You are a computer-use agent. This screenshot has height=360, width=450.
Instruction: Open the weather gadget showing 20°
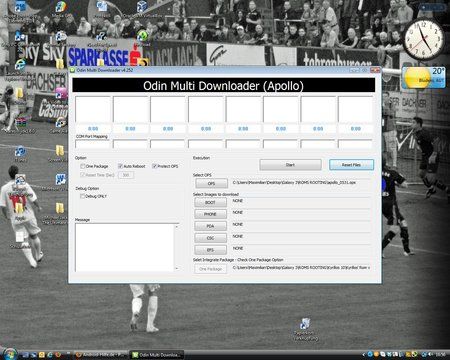pos(424,78)
